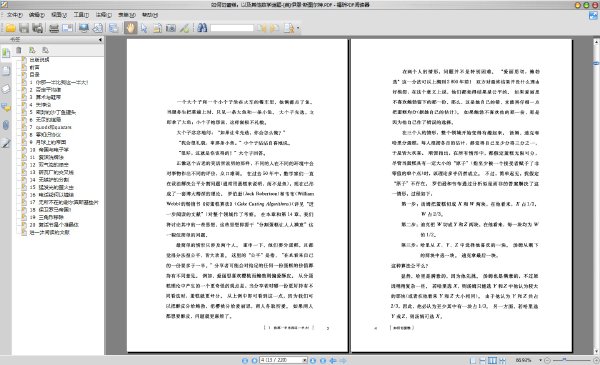Click the previous view back arrow
The image size is (600, 365).
(333, 360)
